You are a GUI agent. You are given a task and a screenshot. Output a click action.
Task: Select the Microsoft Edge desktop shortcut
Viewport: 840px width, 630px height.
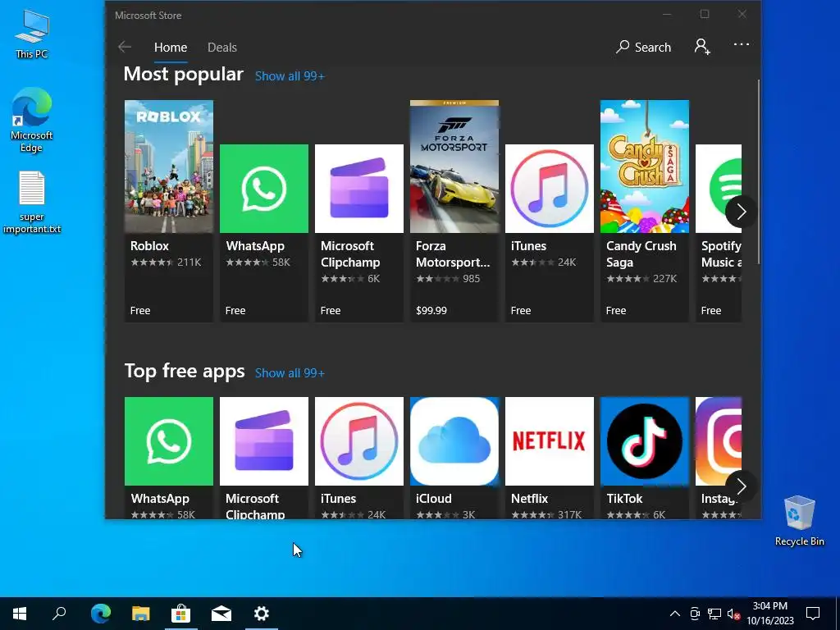pyautogui.click(x=32, y=120)
